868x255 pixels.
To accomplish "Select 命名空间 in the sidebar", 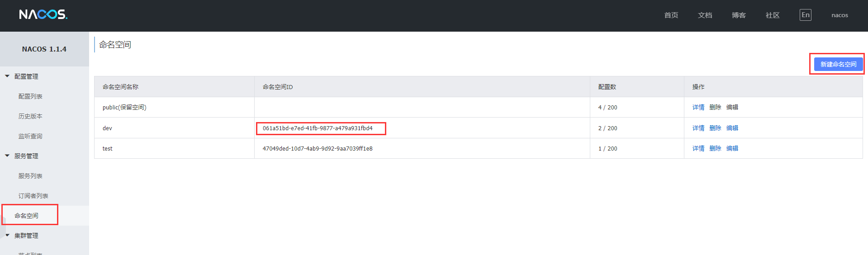I will click(x=26, y=216).
